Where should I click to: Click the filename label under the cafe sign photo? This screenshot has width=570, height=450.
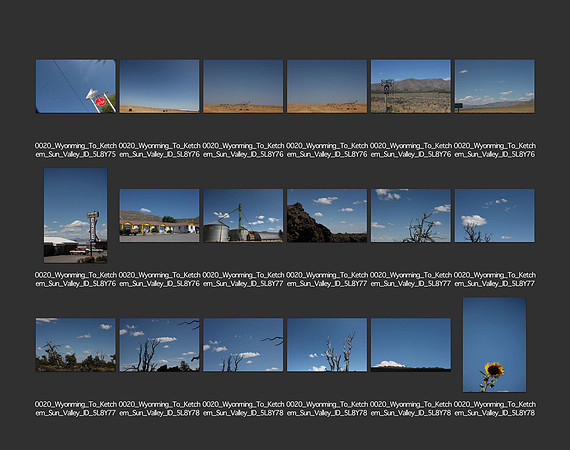(76, 279)
